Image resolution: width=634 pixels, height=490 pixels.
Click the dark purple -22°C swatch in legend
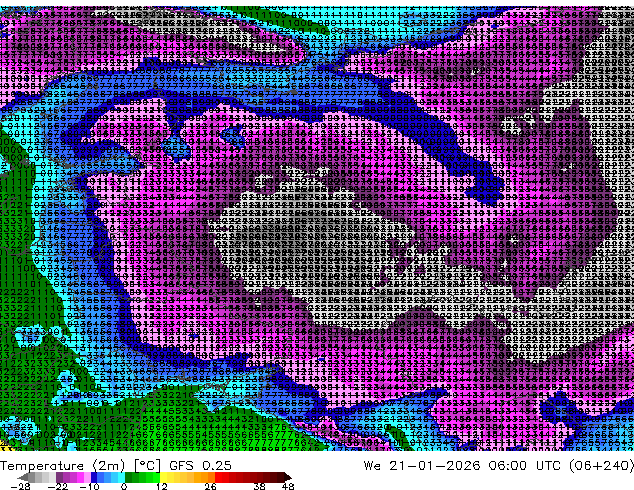tap(59, 477)
